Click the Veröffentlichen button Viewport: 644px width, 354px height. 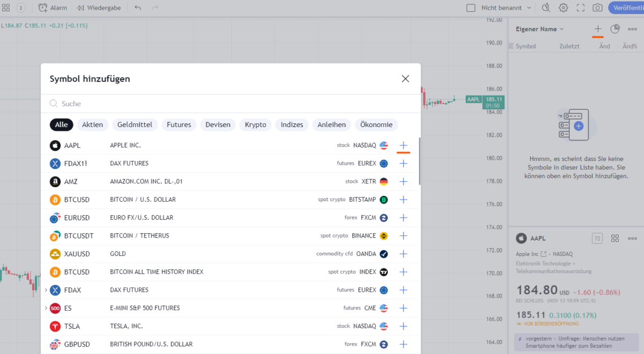(x=626, y=8)
